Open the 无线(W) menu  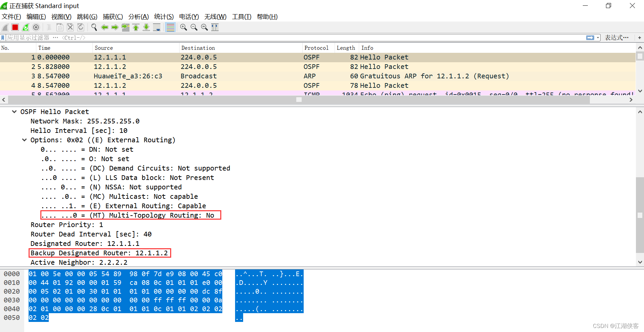pyautogui.click(x=216, y=16)
